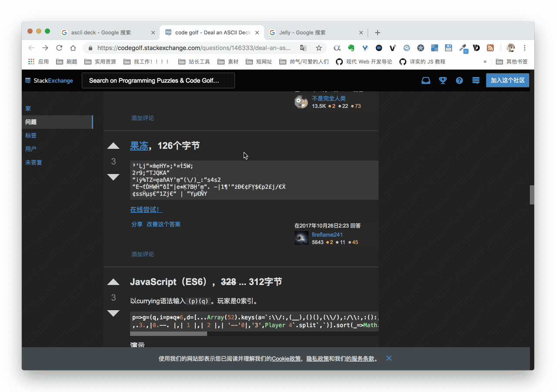Select 标签 in the left sidebar

pyautogui.click(x=30, y=135)
